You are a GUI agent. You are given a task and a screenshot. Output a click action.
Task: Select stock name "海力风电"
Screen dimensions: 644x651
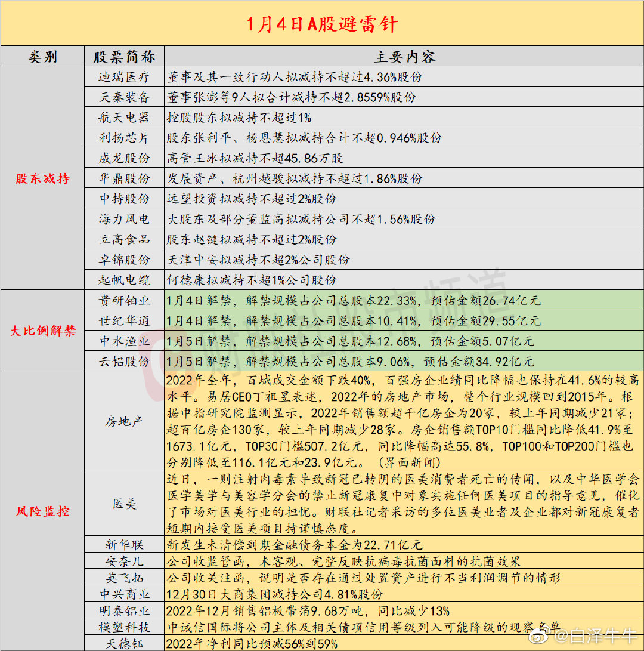point(124,219)
